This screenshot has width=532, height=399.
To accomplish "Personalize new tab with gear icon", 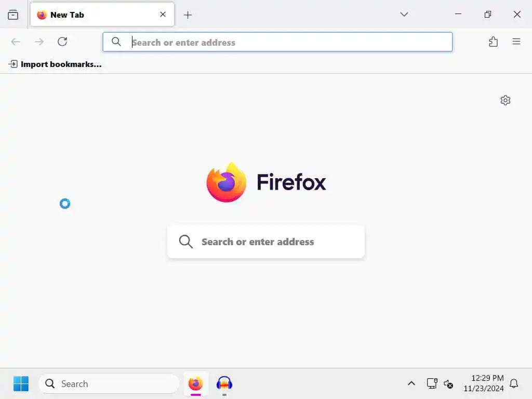I will (x=505, y=100).
